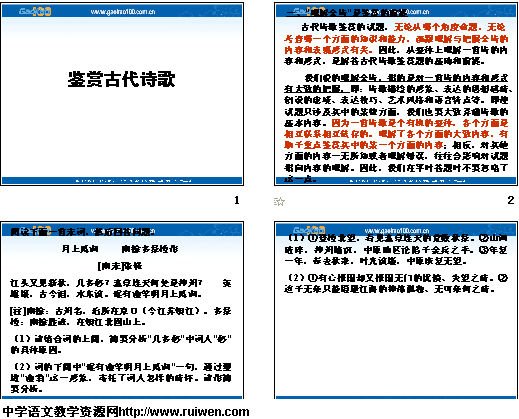This screenshot has width=519, height=419.
Task: Select the title slide 鉴赏古代诗歌 thumbnail
Action: click(122, 94)
